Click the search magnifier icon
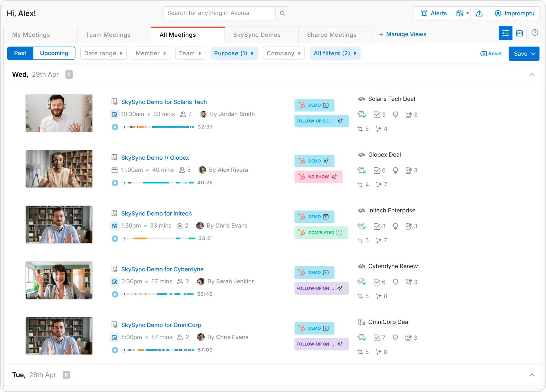Image resolution: width=546 pixels, height=392 pixels. [x=282, y=13]
